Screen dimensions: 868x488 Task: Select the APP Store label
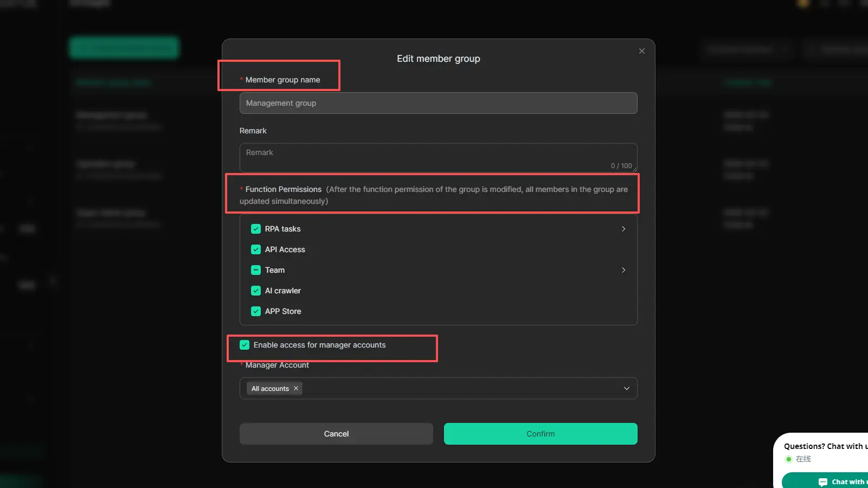pyautogui.click(x=283, y=311)
